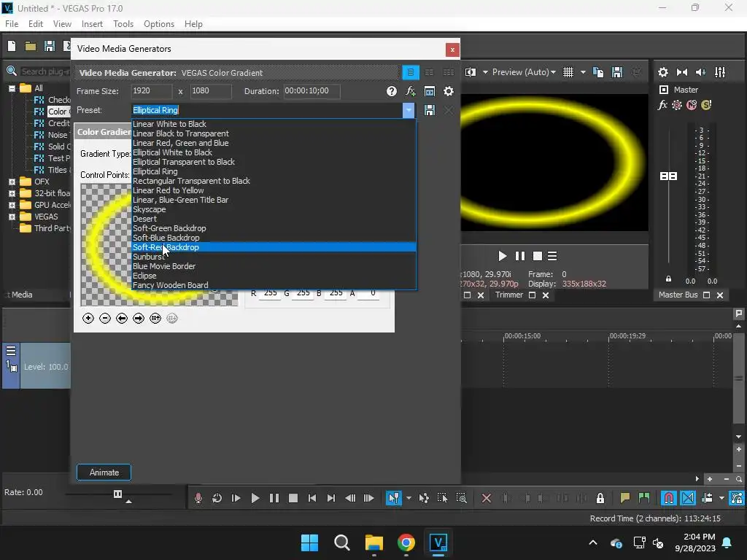The width and height of the screenshot is (747, 560).
Task: Open the Tools menu
Action: coord(123,24)
